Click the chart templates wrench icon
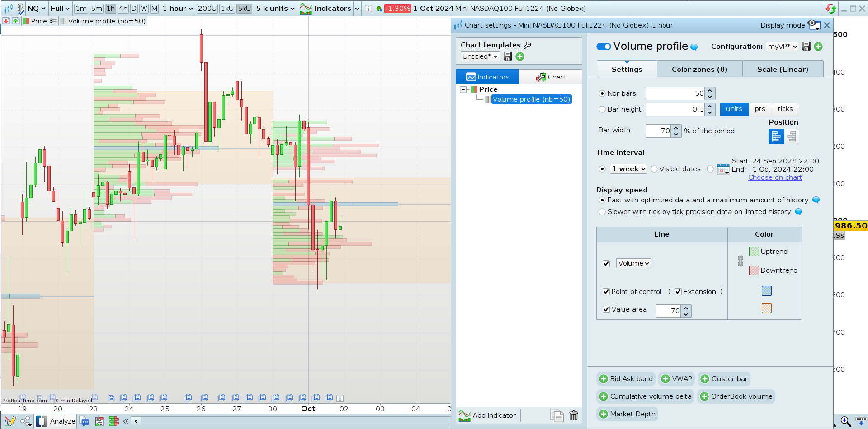868x429 pixels. point(527,45)
